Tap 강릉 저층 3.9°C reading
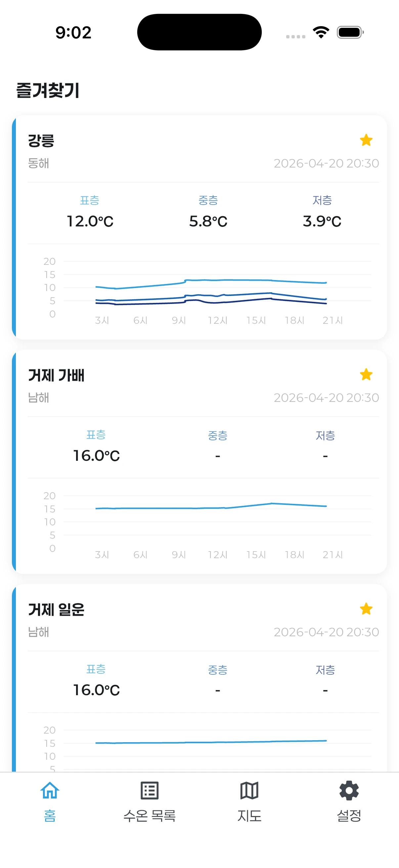This screenshot has width=399, height=868. click(x=322, y=221)
